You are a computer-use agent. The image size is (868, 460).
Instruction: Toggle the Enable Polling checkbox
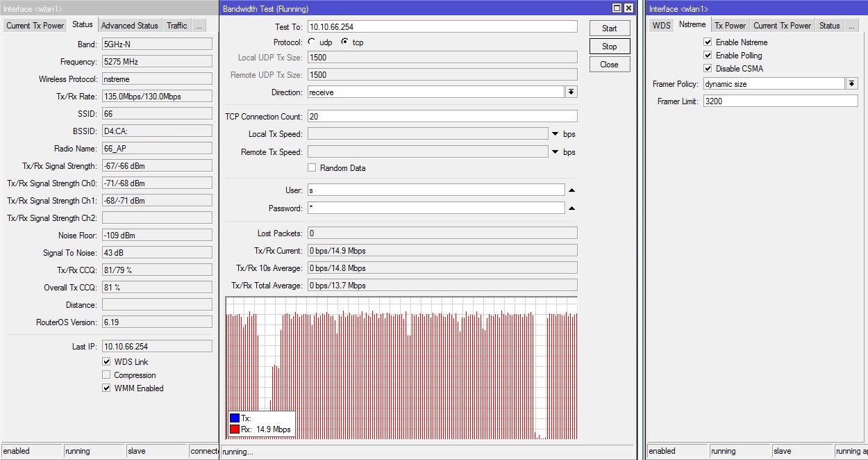tap(708, 56)
